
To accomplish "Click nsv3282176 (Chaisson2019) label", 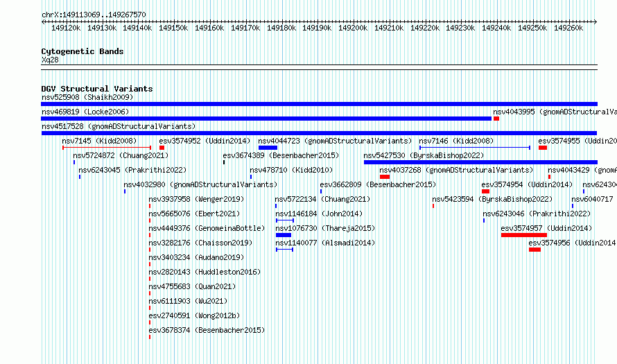I will [x=200, y=243].
